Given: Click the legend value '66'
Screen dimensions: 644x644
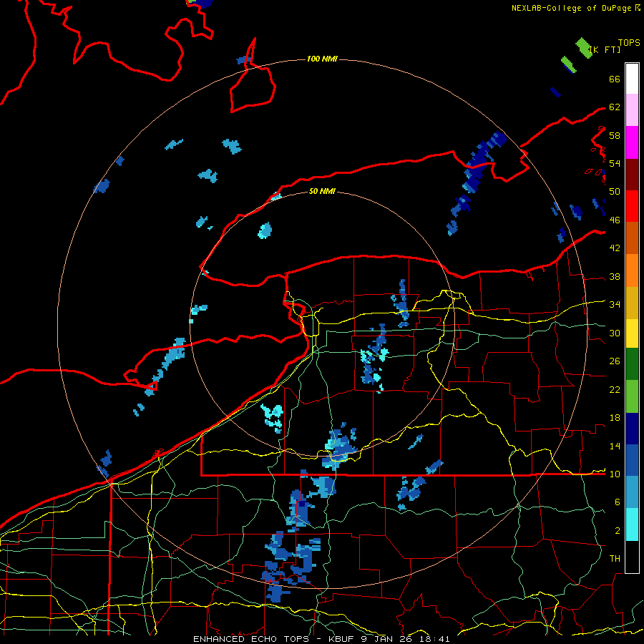Looking at the screenshot, I should point(615,79).
